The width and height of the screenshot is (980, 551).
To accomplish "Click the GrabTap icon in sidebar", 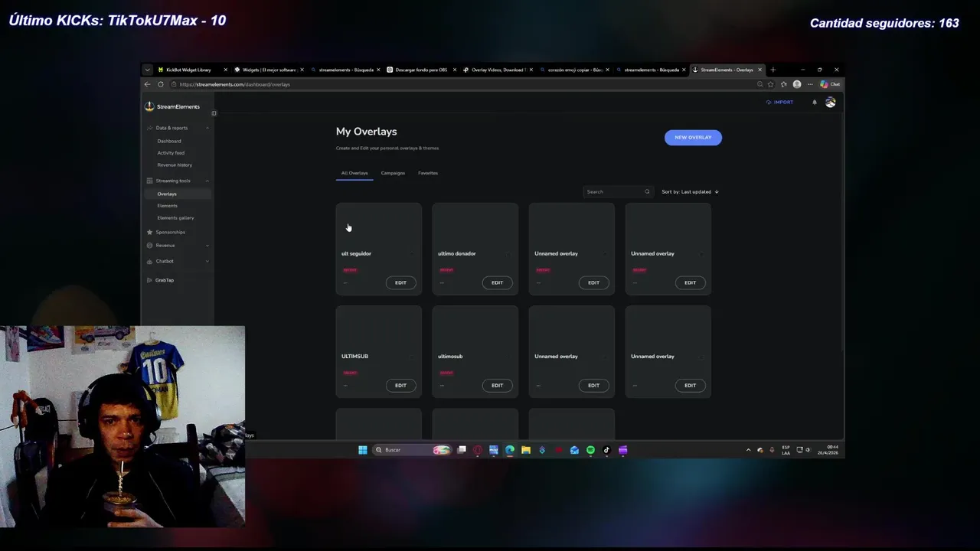I will (x=149, y=280).
